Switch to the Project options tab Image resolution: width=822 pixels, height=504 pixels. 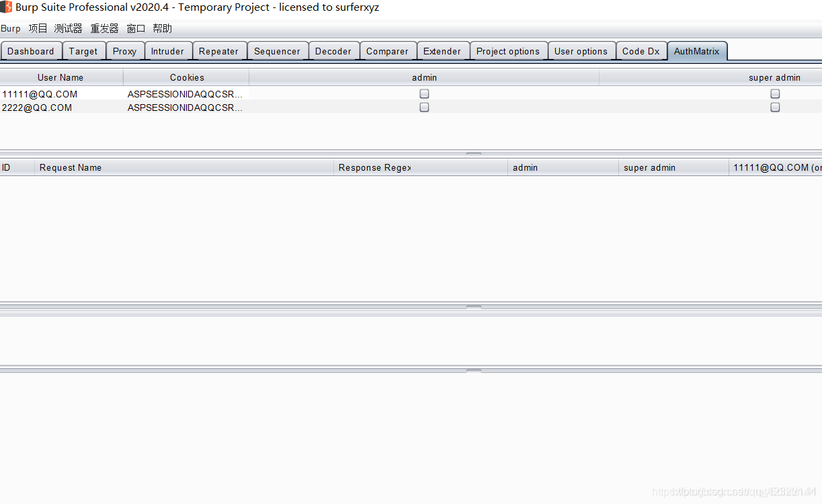pyautogui.click(x=508, y=51)
